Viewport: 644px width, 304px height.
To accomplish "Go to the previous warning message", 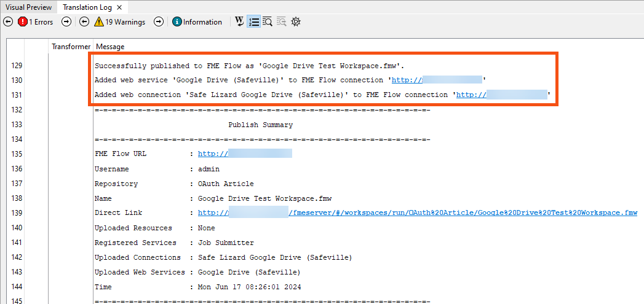I will click(x=84, y=22).
